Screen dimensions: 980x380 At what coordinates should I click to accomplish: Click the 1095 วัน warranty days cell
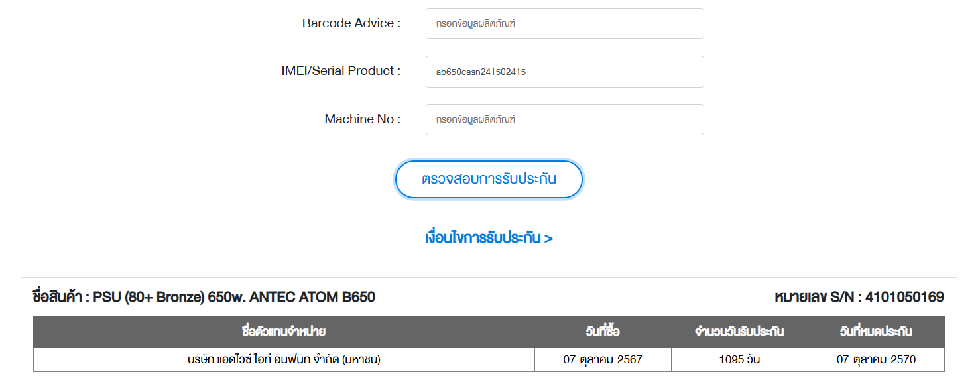point(739,360)
